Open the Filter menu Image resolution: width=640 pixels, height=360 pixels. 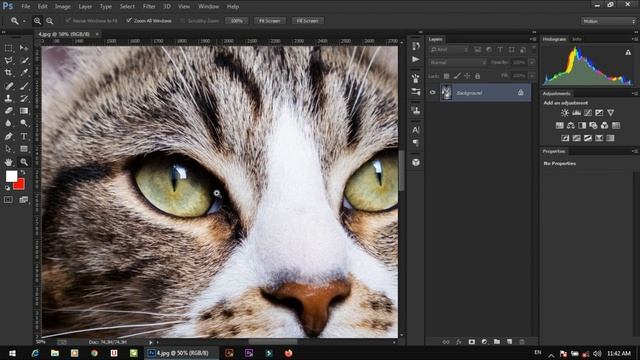pyautogui.click(x=149, y=7)
